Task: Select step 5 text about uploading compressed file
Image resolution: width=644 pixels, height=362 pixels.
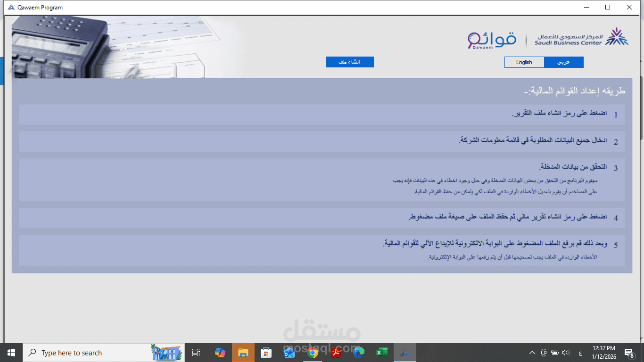Action: click(x=495, y=244)
